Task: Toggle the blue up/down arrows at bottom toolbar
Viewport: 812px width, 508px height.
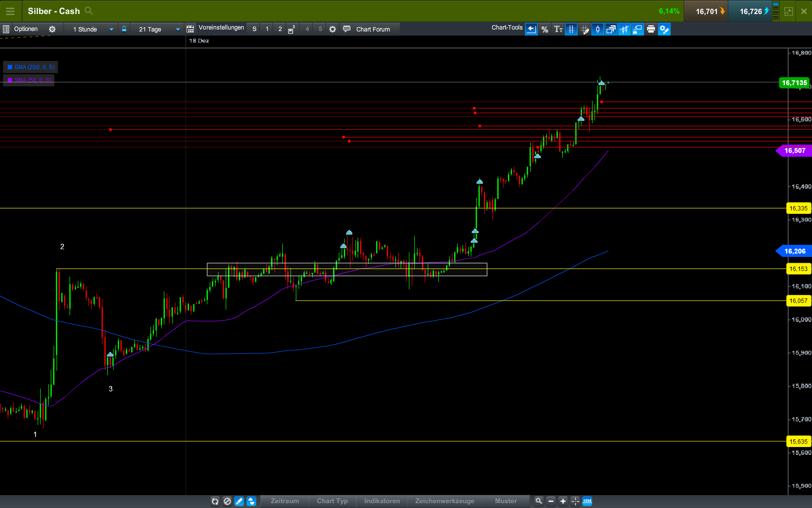Action: click(x=251, y=501)
